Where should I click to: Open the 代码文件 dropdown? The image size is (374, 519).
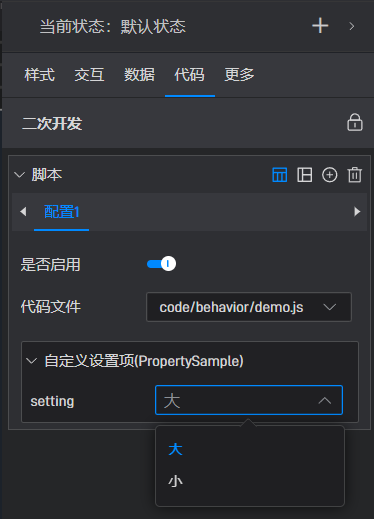pos(249,307)
